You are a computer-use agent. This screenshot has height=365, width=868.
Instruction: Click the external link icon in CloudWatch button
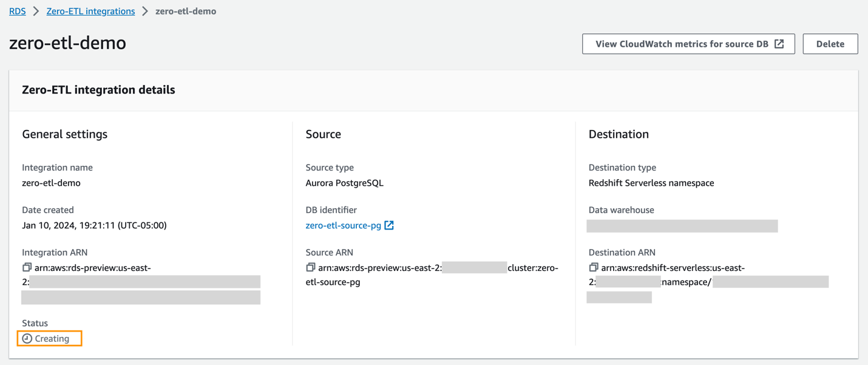click(779, 44)
